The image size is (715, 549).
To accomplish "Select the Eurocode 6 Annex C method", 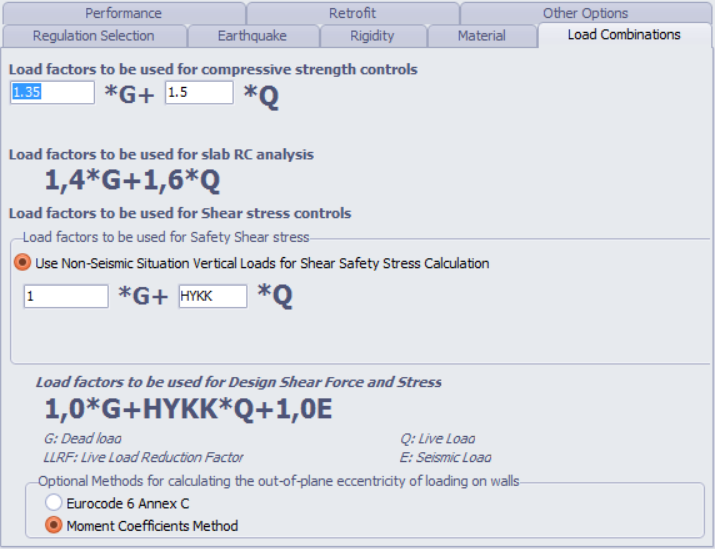I will tap(53, 503).
